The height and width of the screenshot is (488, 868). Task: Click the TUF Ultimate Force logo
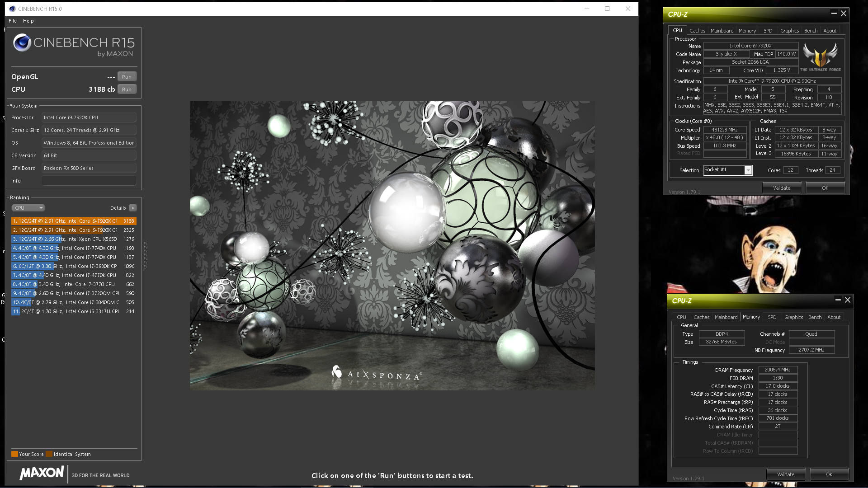click(x=820, y=56)
